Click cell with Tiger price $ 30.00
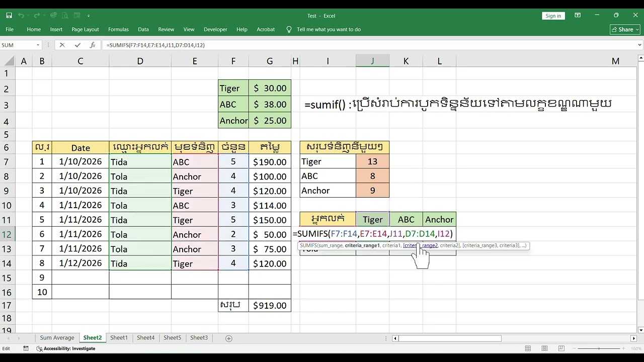This screenshot has height=362, width=644. tap(270, 88)
